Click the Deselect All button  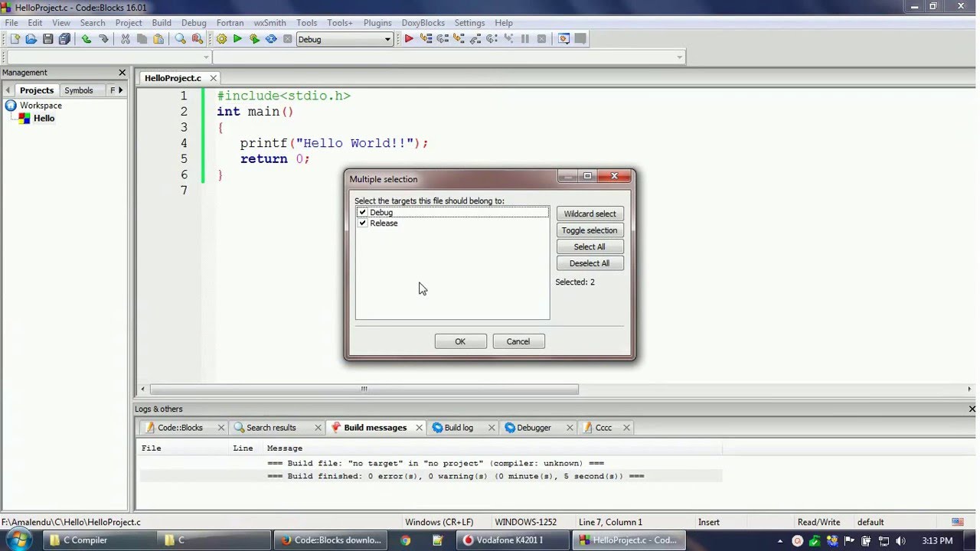point(590,263)
